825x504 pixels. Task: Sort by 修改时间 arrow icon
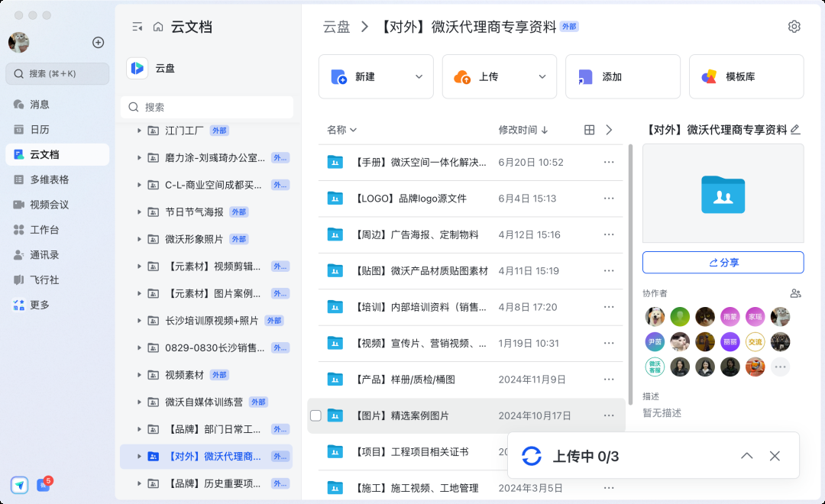[545, 130]
